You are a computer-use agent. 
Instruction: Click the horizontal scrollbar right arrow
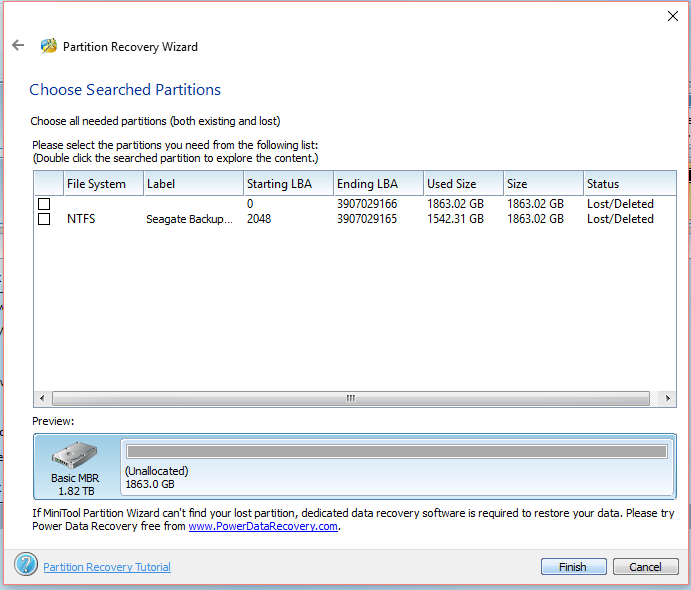pos(668,398)
